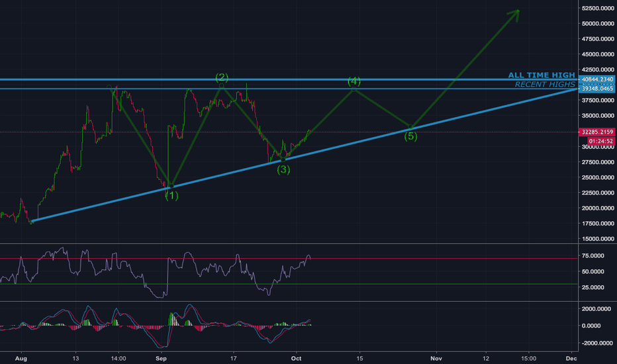Select wave label (5)
The image size is (617, 364).
(x=411, y=136)
